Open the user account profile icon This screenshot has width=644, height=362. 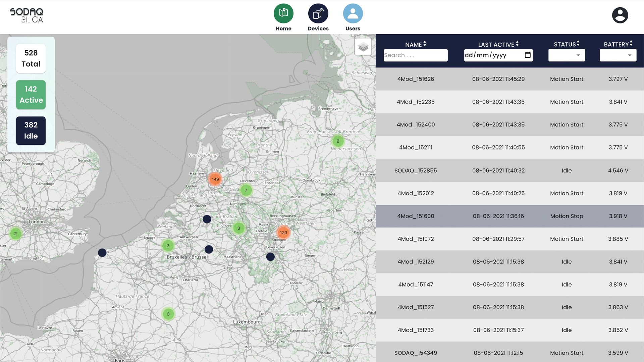click(620, 15)
